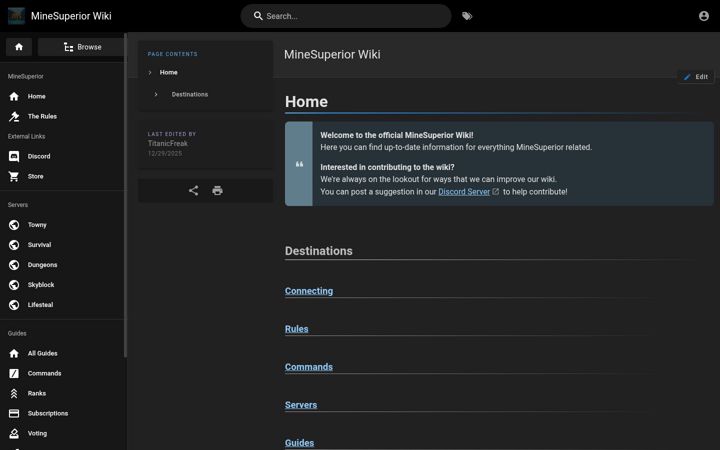Open Dungeons in the sidebar

click(x=62, y=265)
